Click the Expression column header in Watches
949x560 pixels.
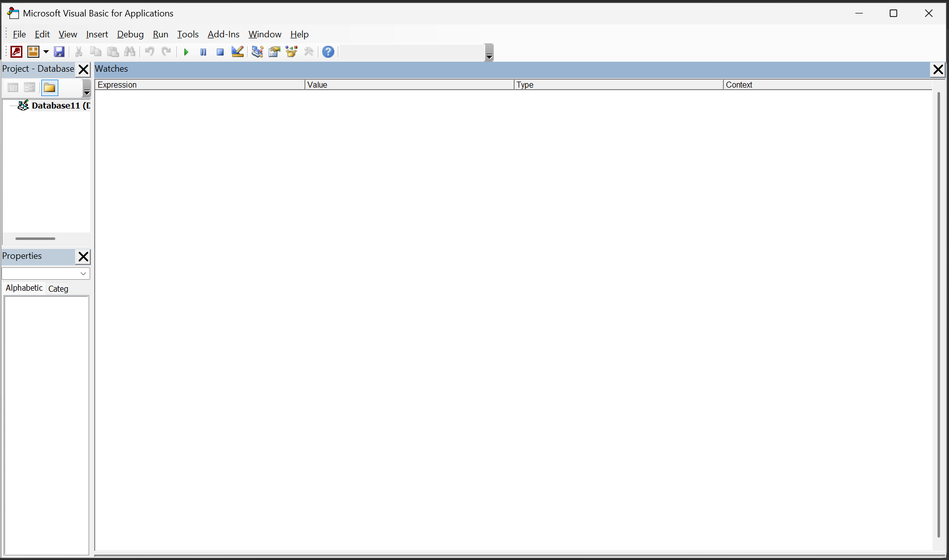[x=200, y=85]
